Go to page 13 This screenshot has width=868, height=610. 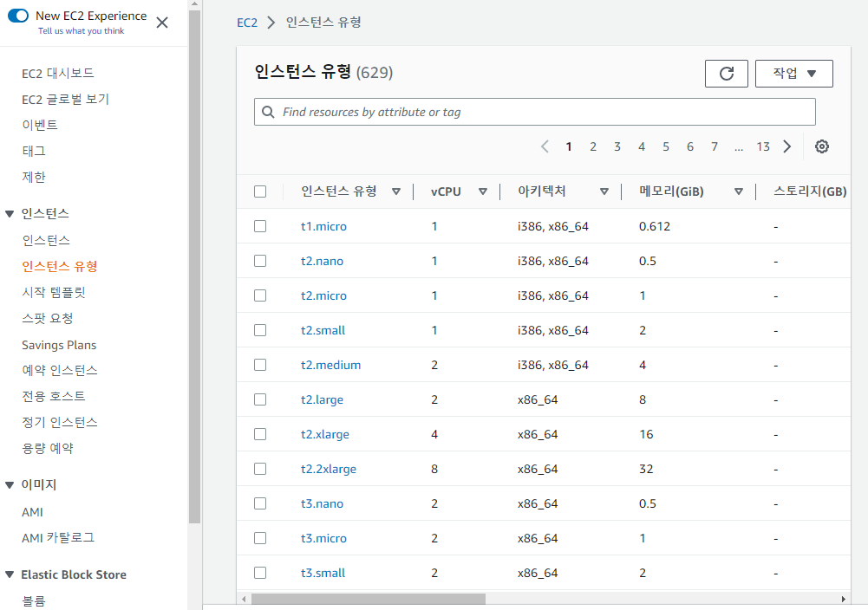coord(763,146)
